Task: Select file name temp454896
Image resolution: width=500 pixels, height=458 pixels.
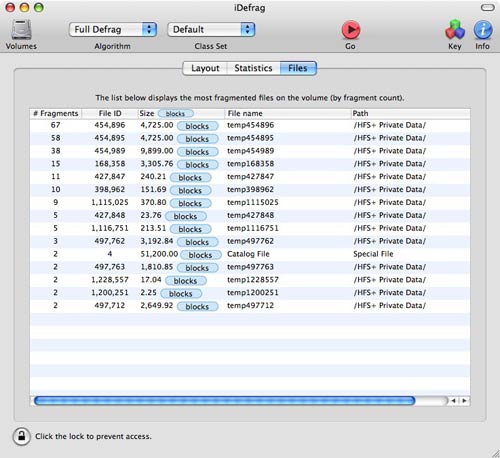Action: point(250,125)
